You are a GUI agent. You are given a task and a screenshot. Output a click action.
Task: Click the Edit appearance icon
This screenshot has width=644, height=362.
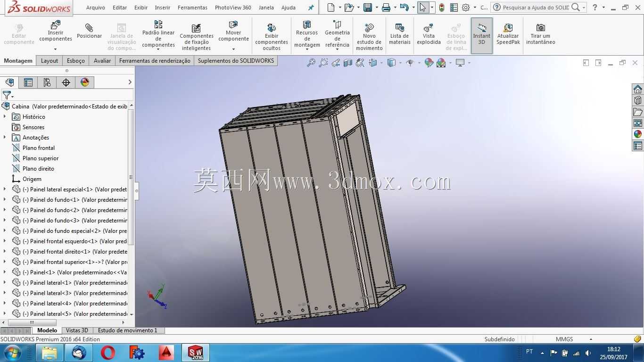(x=429, y=63)
